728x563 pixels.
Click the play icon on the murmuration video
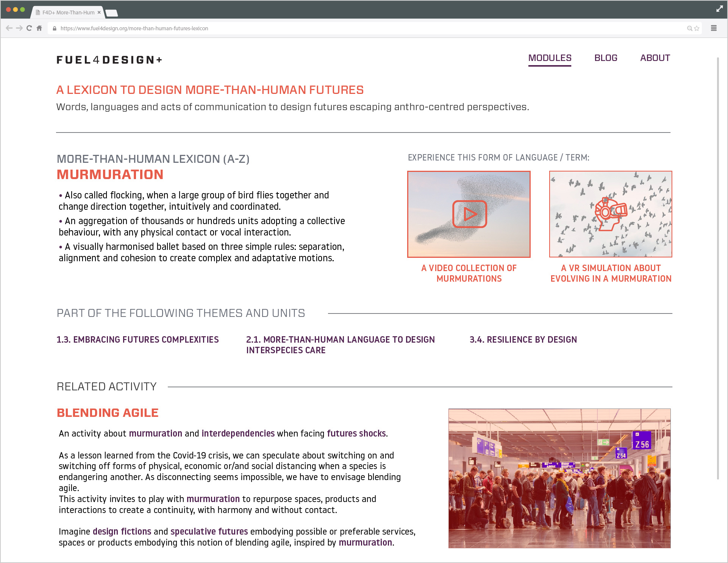[x=469, y=214]
